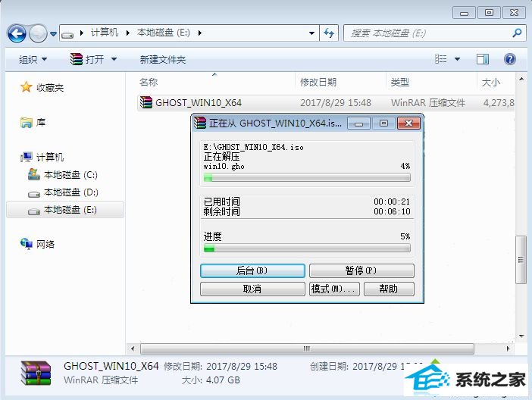Click the 打开 toolbar button
The image size is (532, 400).
(87, 60)
